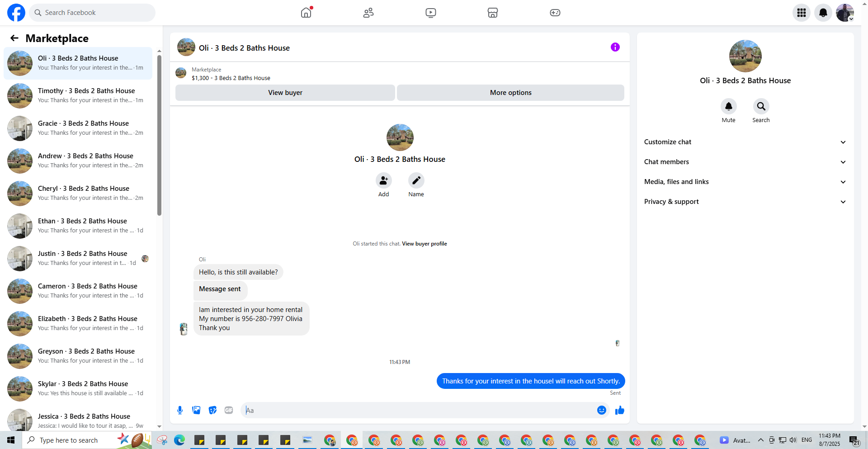This screenshot has width=868, height=449.
Task: Click conversation list scroll down arrow
Action: [159, 426]
